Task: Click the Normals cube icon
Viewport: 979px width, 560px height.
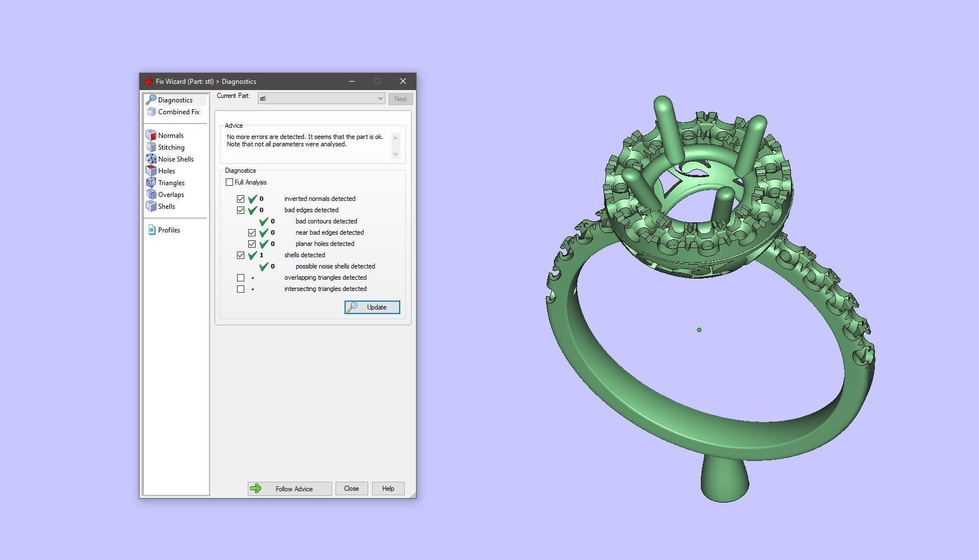Action: (151, 136)
